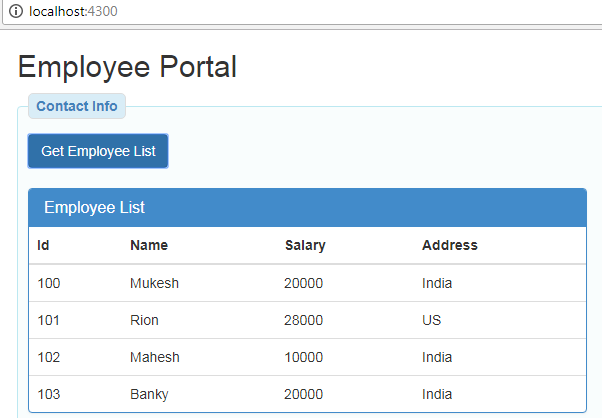Select the row with Id 102

308,357
